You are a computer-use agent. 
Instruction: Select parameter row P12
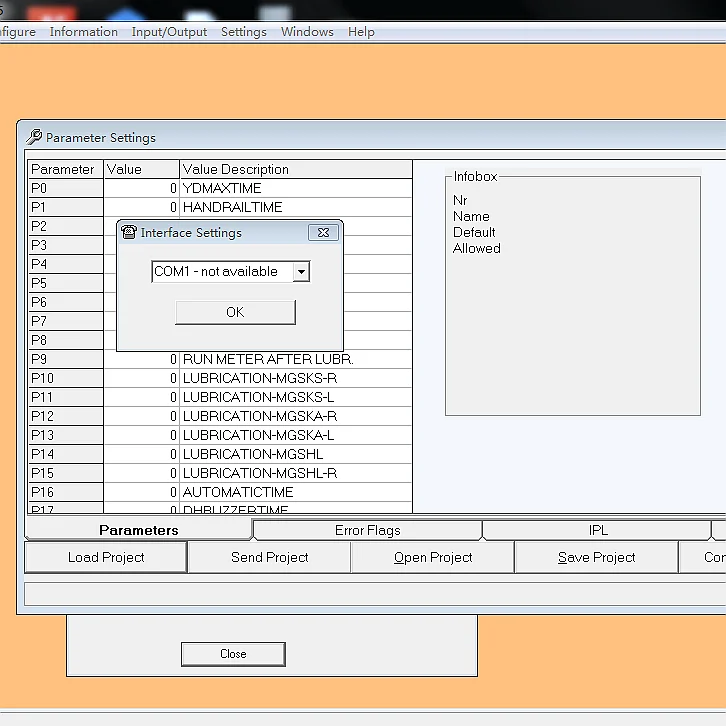[x=65, y=416]
